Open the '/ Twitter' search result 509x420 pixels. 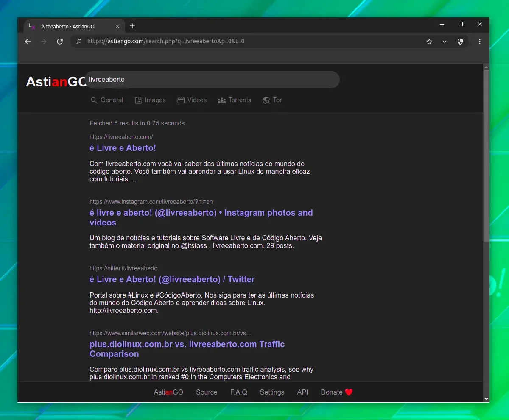tap(172, 279)
